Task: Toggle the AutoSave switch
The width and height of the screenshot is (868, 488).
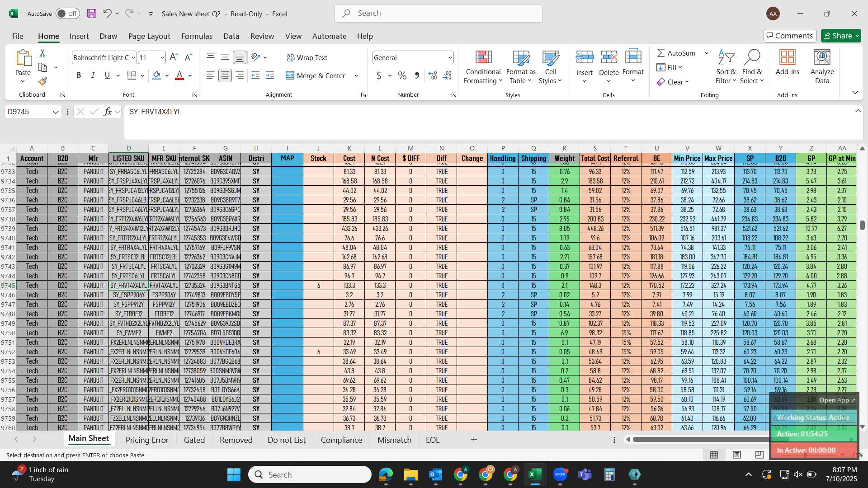Action: tap(68, 14)
